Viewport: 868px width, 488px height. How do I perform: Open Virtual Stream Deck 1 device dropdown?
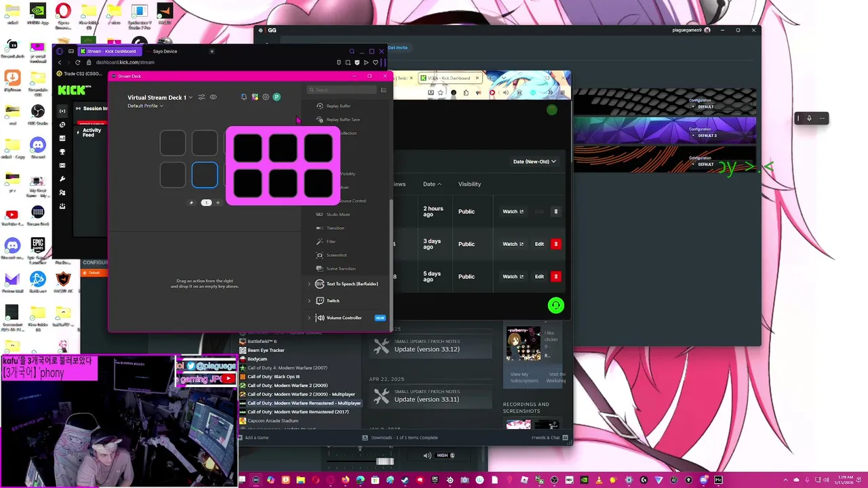[x=159, y=98]
